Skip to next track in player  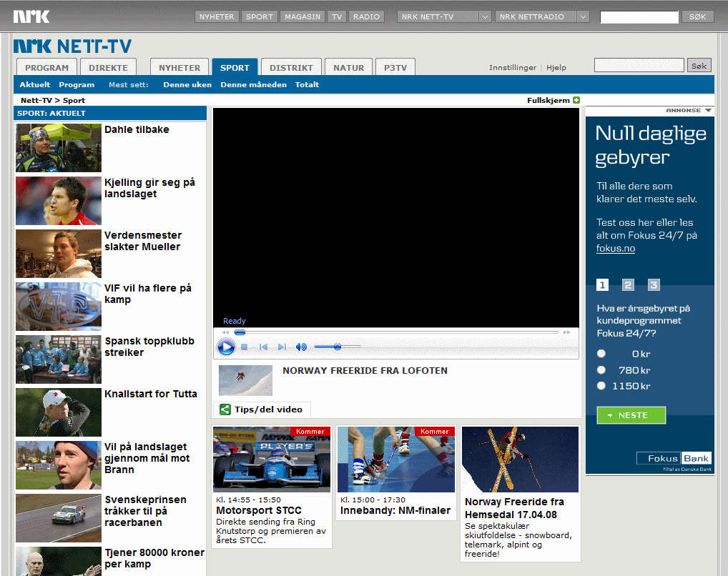tap(282, 347)
